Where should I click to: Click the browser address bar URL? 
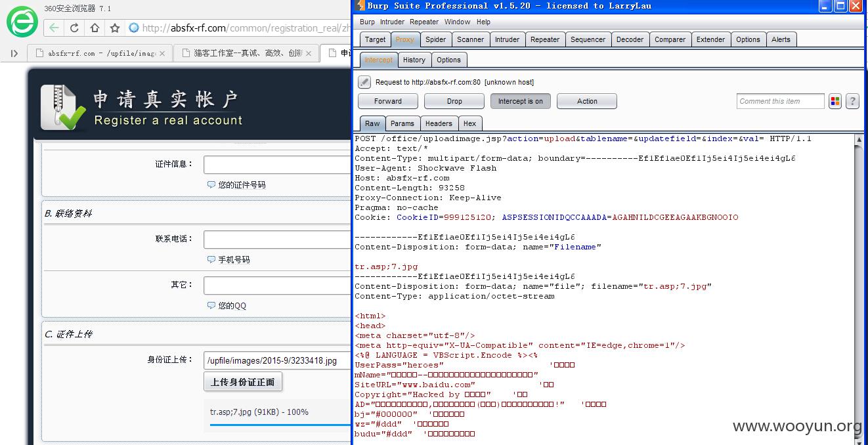[x=246, y=28]
